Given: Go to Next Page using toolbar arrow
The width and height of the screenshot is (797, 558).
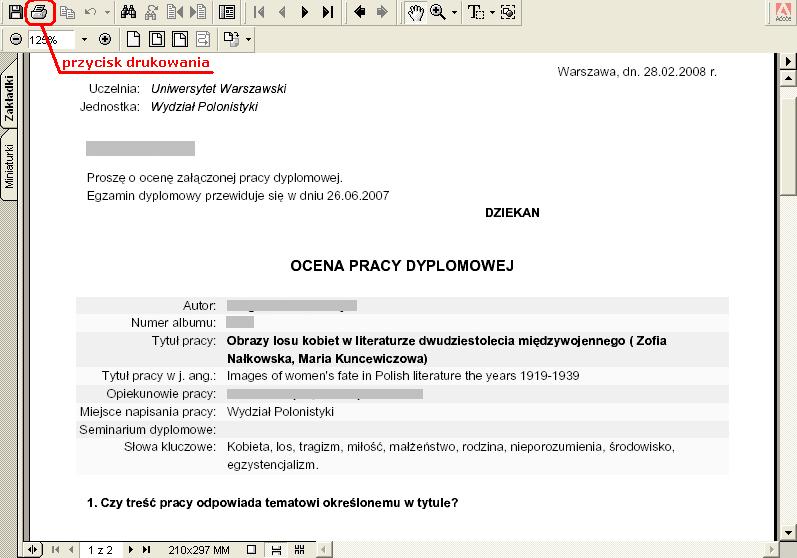Looking at the screenshot, I should pyautogui.click(x=304, y=12).
